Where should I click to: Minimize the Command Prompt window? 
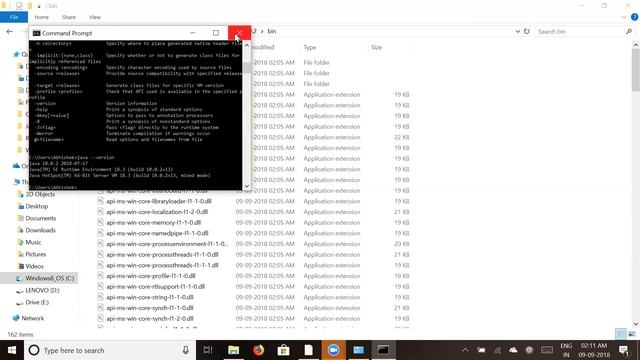(193, 33)
